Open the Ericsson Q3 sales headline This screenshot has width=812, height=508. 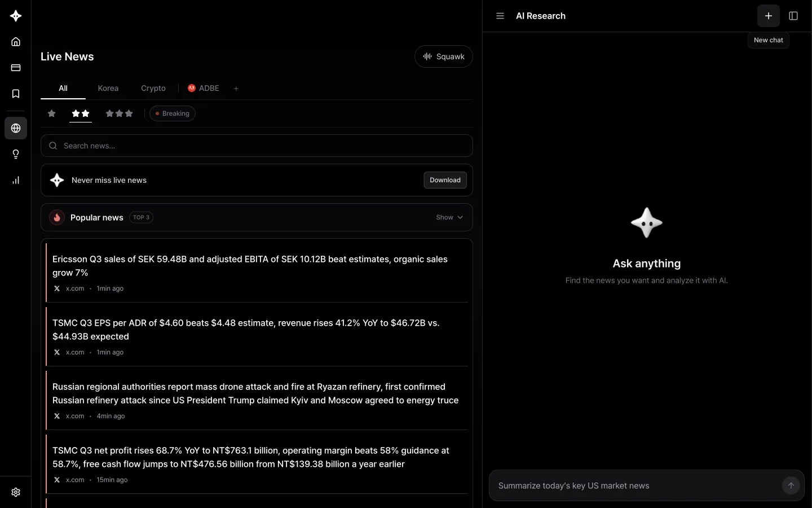pos(250,266)
